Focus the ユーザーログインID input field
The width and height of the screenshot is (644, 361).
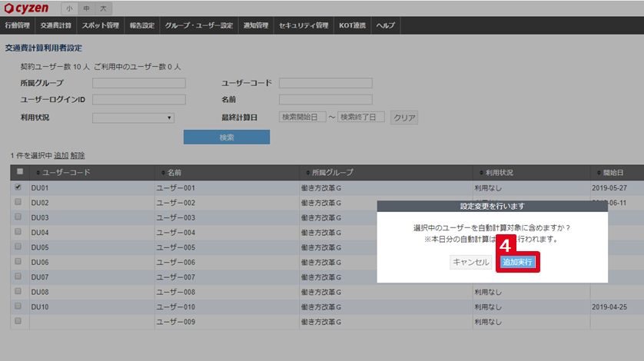pyautogui.click(x=139, y=99)
